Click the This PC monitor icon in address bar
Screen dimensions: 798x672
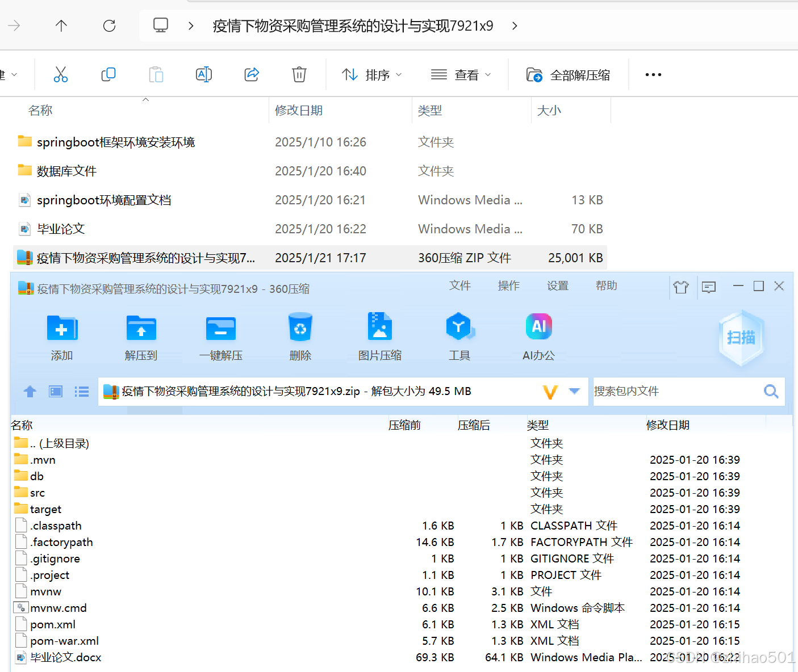click(161, 26)
